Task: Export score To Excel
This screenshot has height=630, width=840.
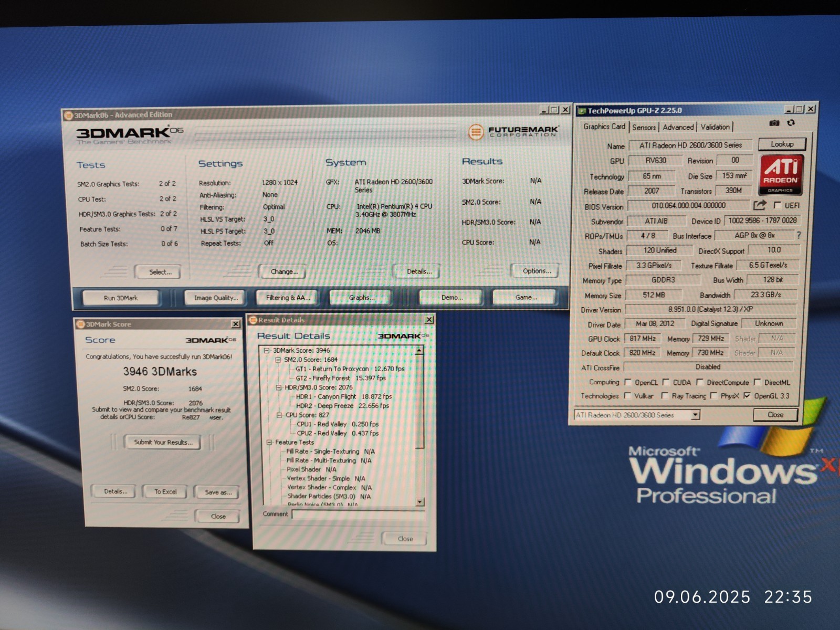Action: (x=165, y=491)
